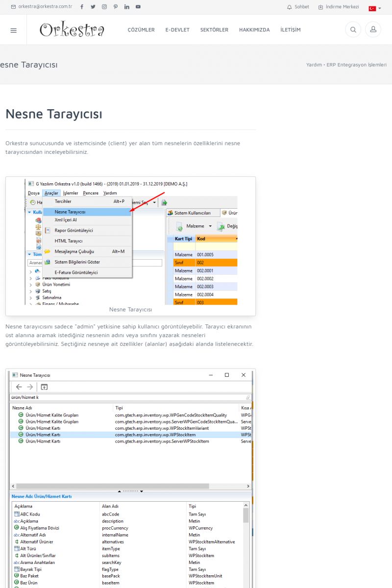Go to the HAKKIMIZDA page
The image size is (392, 588).
point(254,30)
